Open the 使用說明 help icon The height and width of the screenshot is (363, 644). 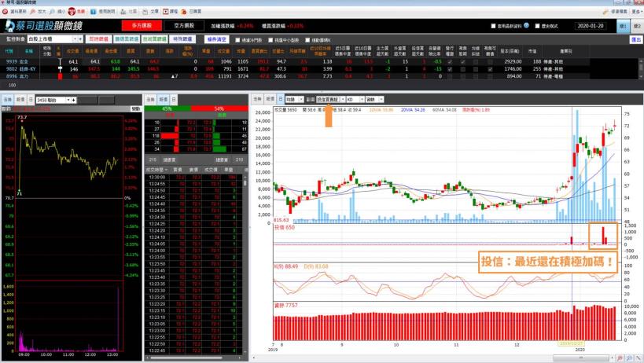pos(94,13)
